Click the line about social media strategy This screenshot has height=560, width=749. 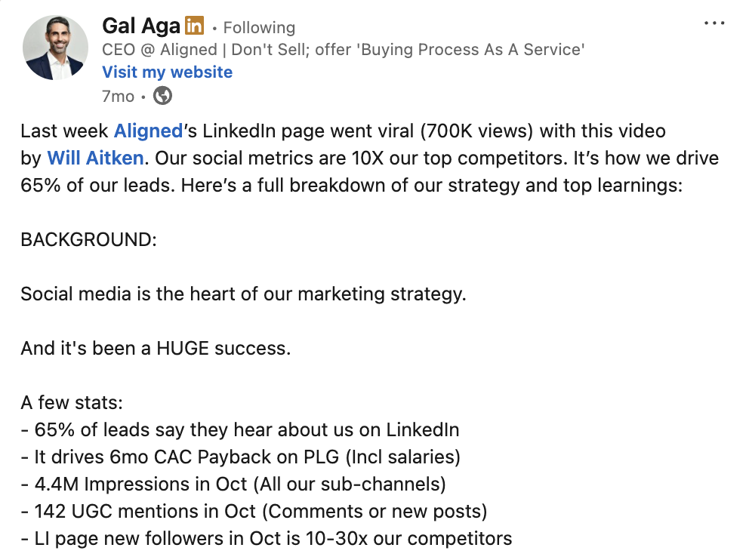(243, 294)
